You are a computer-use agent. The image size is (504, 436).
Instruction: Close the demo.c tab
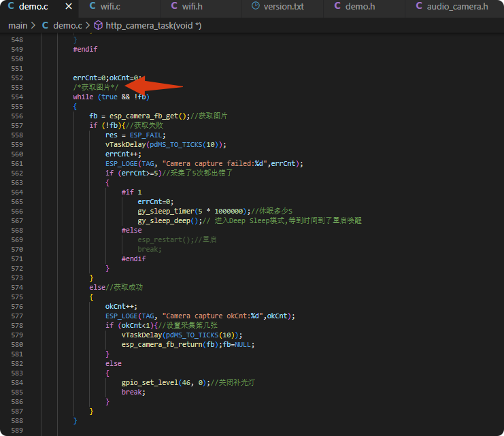pos(69,6)
